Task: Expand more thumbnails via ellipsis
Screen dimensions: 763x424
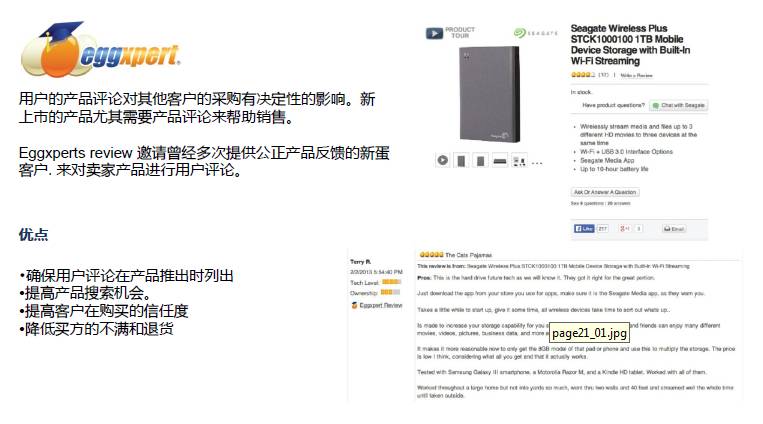Action: point(537,163)
